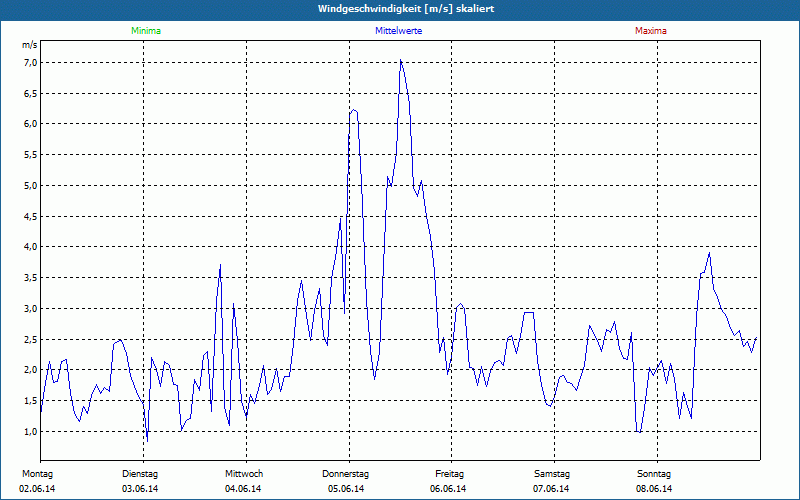Click the 7,0 m/s peak on Thursday
This screenshot has width=800, height=500.
click(x=401, y=61)
